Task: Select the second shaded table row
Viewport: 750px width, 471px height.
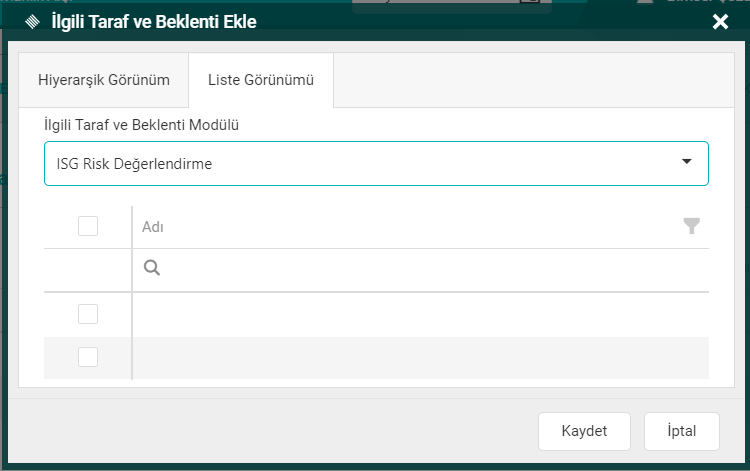Action: tap(420, 357)
